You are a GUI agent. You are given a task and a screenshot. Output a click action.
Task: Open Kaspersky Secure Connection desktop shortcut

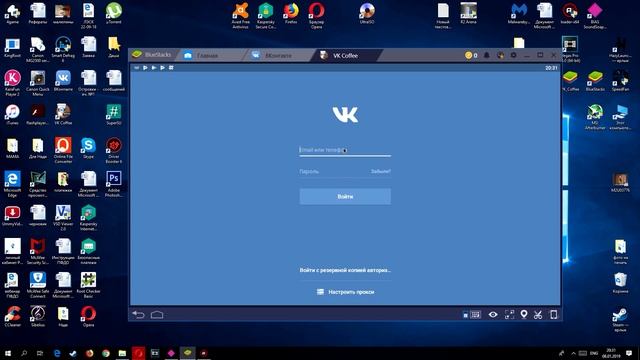(266, 16)
